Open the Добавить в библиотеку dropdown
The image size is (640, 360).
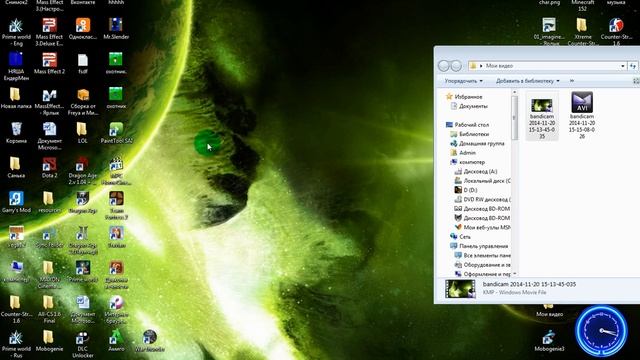[x=527, y=81]
